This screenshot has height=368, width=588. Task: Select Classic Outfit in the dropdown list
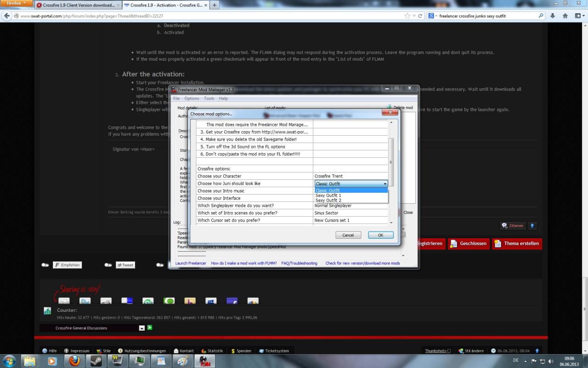coord(351,190)
